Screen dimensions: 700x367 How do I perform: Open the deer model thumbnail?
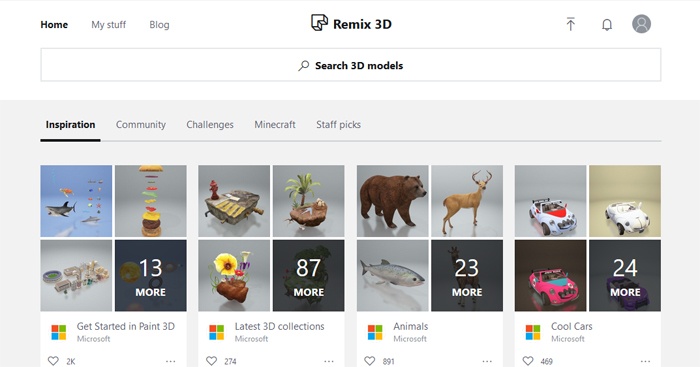point(467,201)
